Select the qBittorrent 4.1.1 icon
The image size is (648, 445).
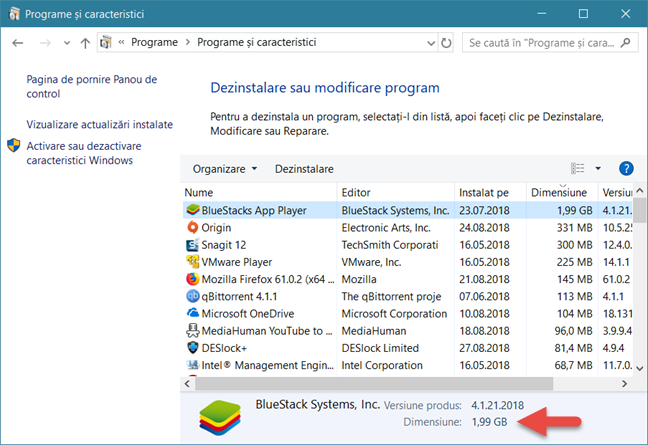(x=193, y=296)
